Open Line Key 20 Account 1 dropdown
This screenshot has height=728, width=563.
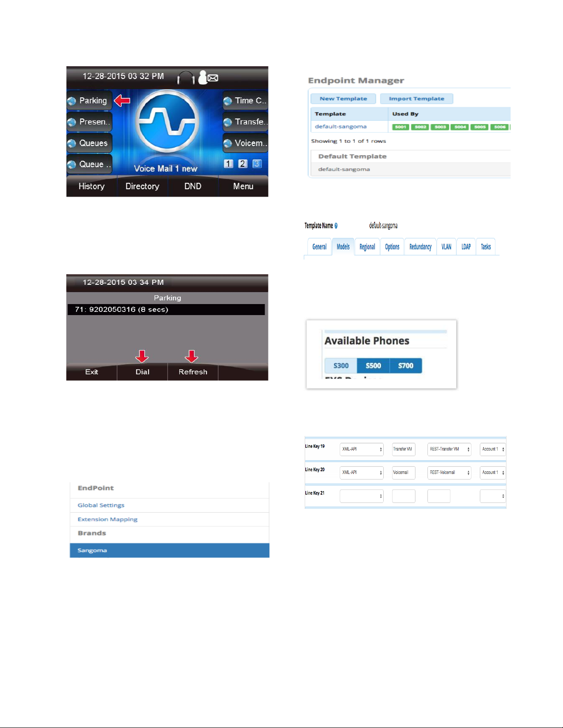pyautogui.click(x=493, y=473)
